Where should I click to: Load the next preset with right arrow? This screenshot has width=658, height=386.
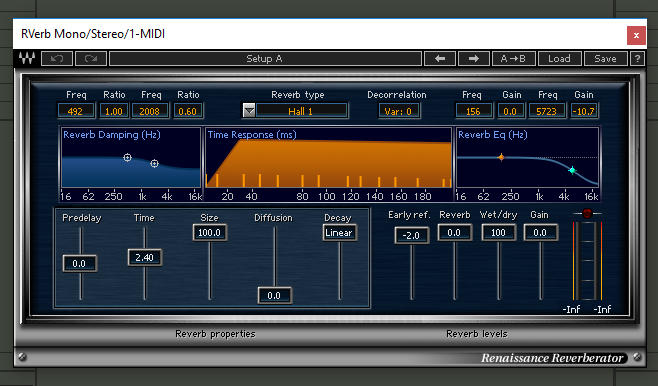474,58
